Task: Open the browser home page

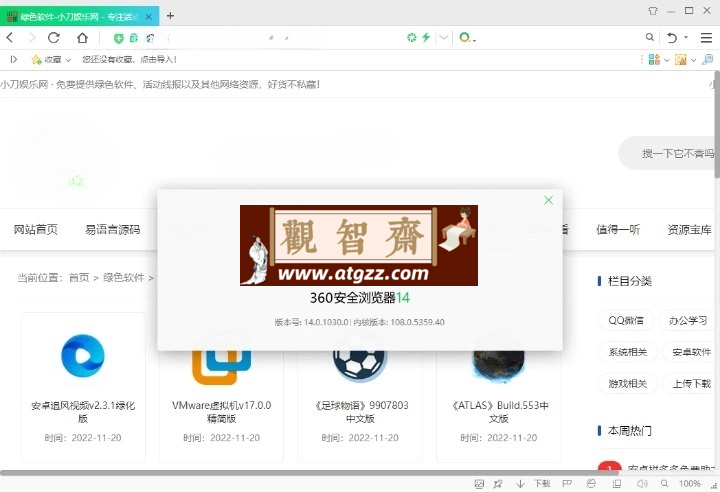Action: click(x=82, y=38)
